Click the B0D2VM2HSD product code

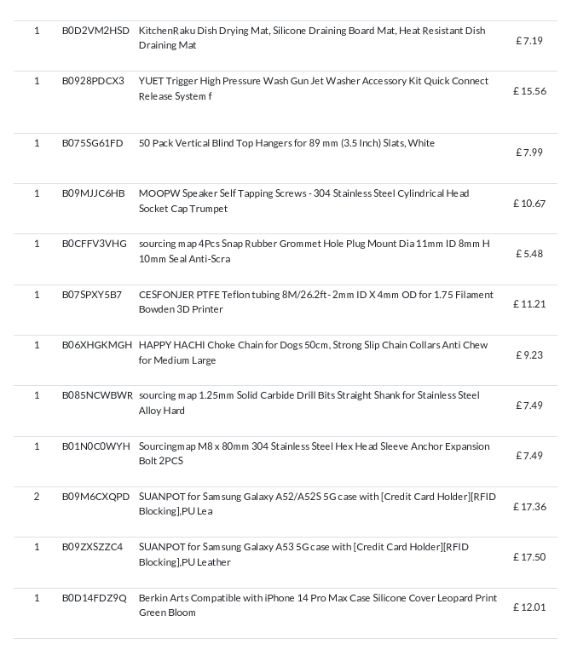(x=95, y=31)
